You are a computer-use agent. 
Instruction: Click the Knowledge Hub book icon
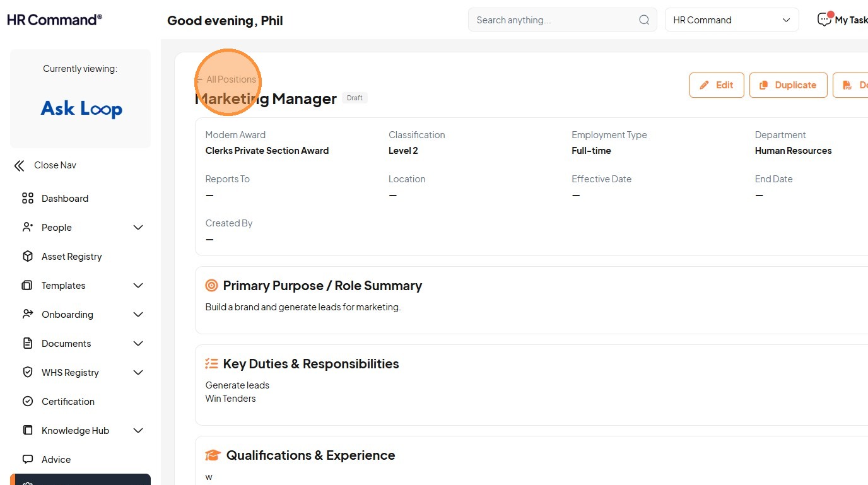tap(28, 431)
